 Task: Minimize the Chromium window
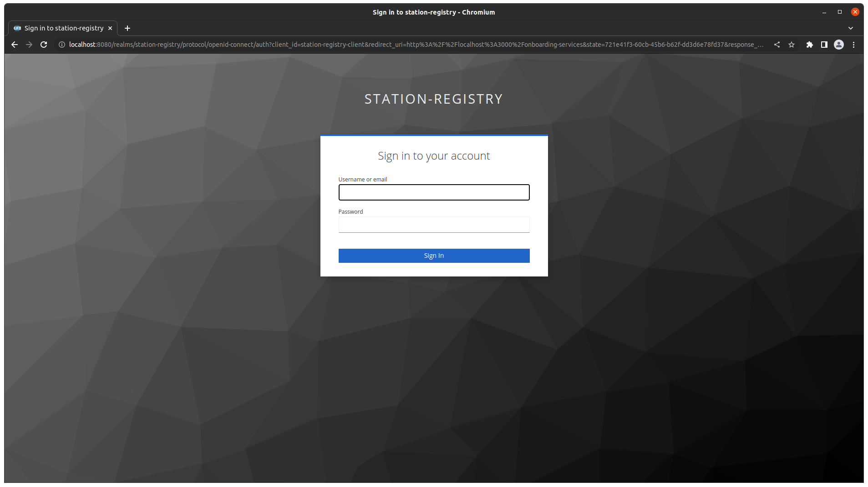coord(824,12)
